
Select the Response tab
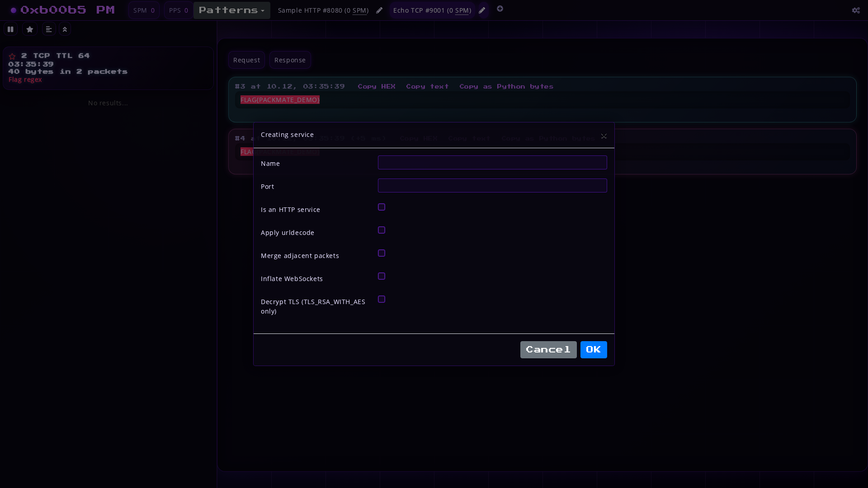[290, 60]
